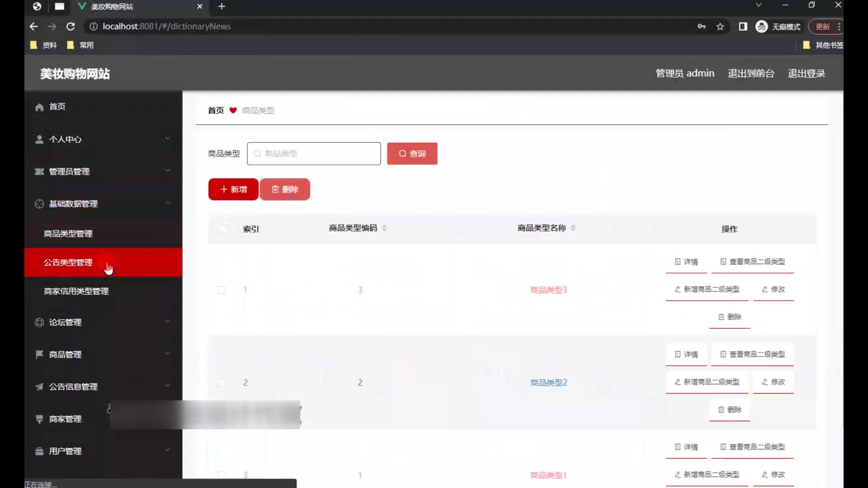
Task: Open the 商家信用类型管理 menu item
Action: pyautogui.click(x=76, y=291)
